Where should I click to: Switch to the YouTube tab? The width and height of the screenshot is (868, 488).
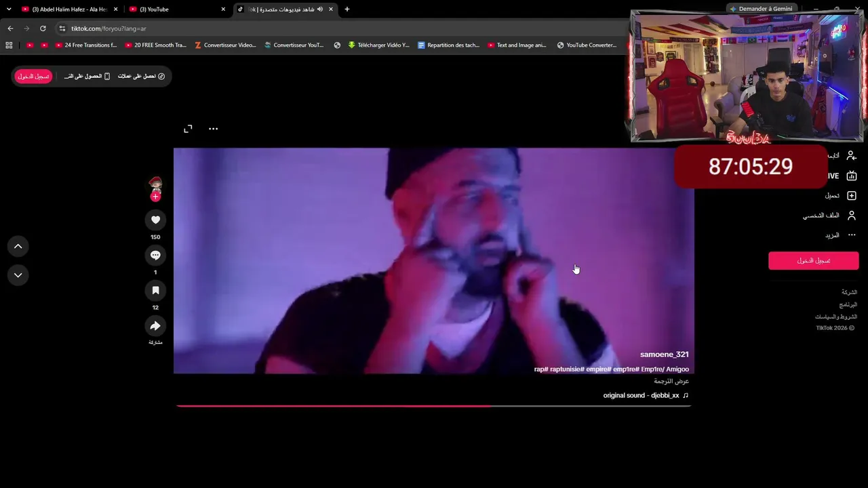(177, 9)
